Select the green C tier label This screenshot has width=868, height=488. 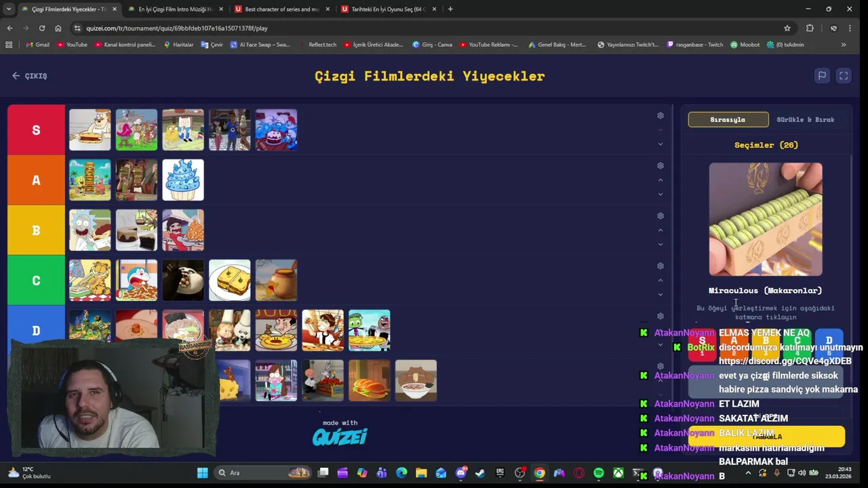coord(36,281)
